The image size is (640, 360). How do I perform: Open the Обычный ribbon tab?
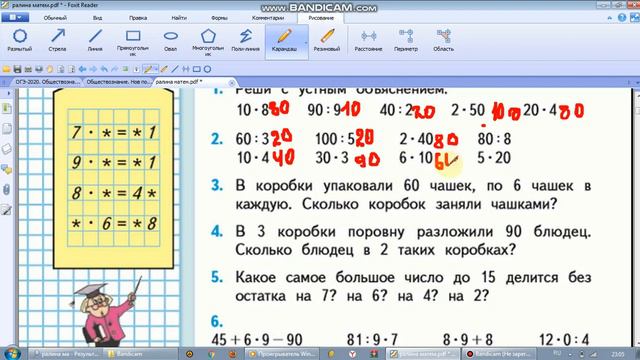click(55, 18)
